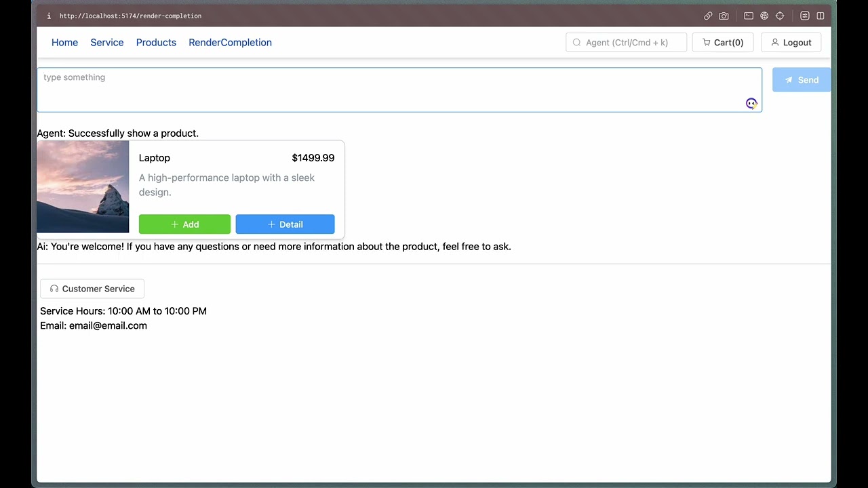
Task: Switch to the Products page
Action: (156, 42)
